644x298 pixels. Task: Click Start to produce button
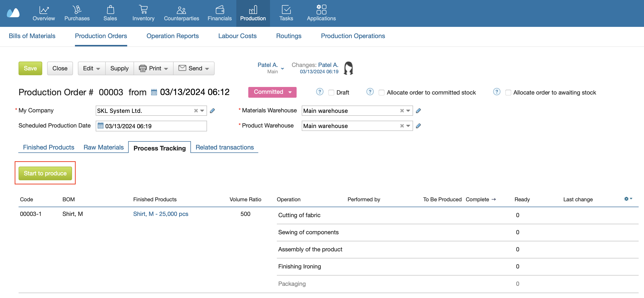click(x=45, y=173)
